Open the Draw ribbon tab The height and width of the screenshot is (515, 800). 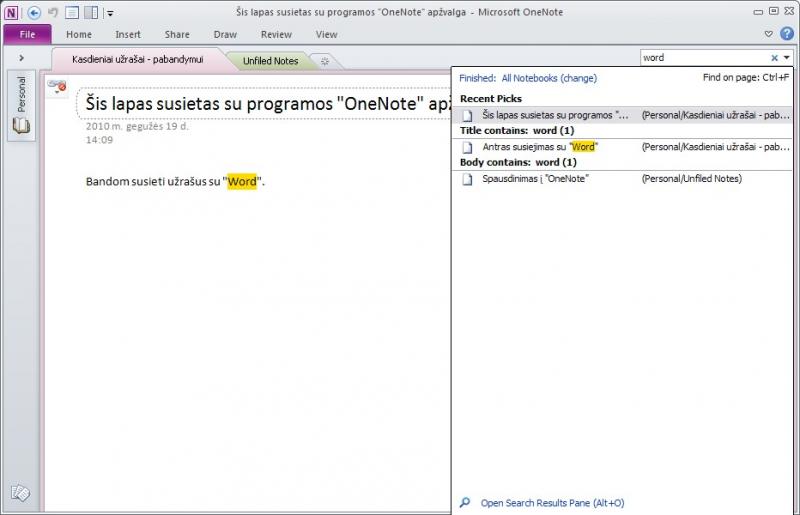225,34
